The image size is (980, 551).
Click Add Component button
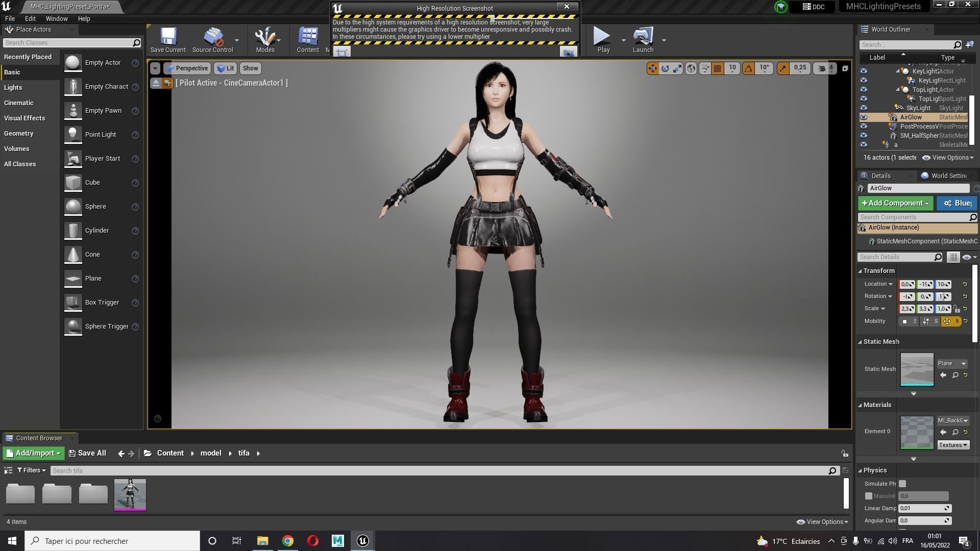(x=895, y=204)
